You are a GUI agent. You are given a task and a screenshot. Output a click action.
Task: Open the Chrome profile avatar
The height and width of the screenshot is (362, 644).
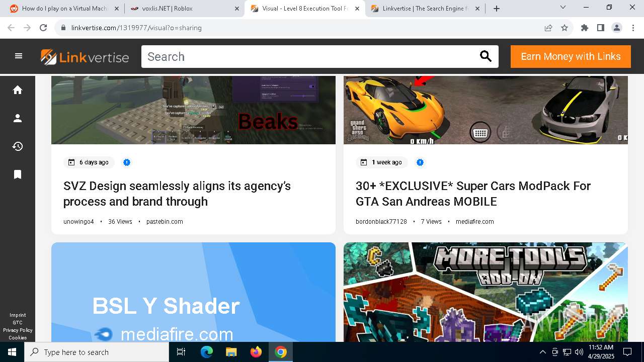(x=617, y=28)
